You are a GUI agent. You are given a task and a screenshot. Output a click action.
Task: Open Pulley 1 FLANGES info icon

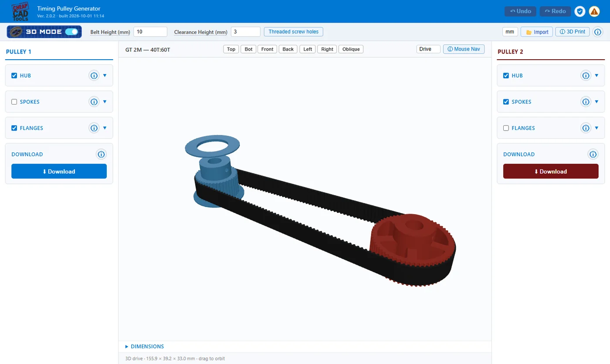pos(94,128)
